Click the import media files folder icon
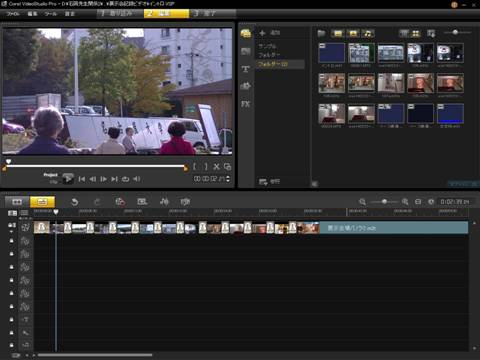Image resolution: width=480 pixels, height=360 pixels. tap(321, 33)
